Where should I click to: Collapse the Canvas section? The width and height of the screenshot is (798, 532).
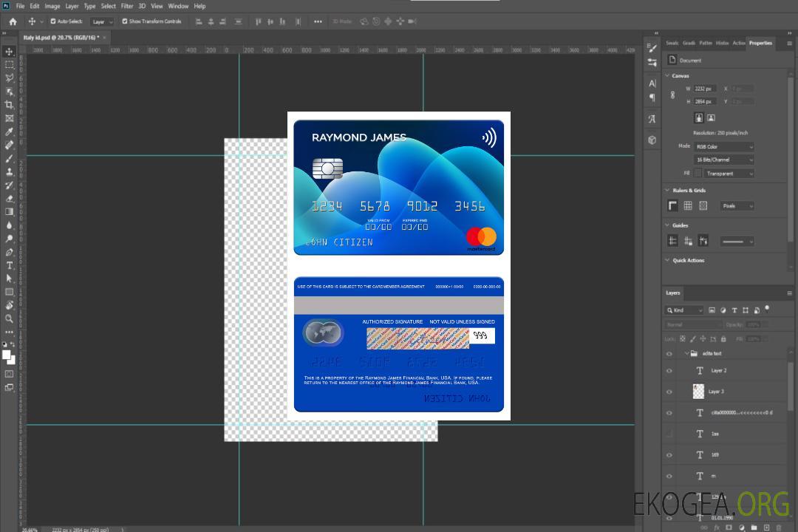click(667, 76)
